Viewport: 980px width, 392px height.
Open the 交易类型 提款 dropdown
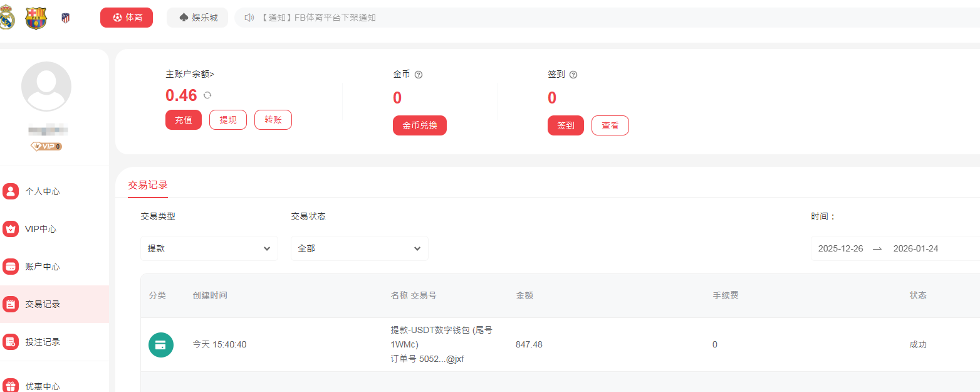pos(209,248)
